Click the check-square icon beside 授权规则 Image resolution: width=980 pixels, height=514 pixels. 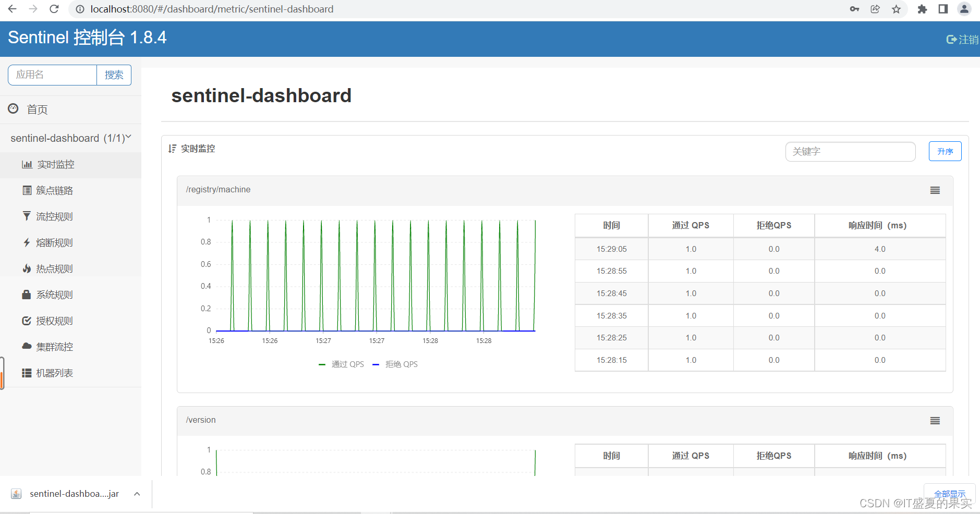click(x=27, y=321)
